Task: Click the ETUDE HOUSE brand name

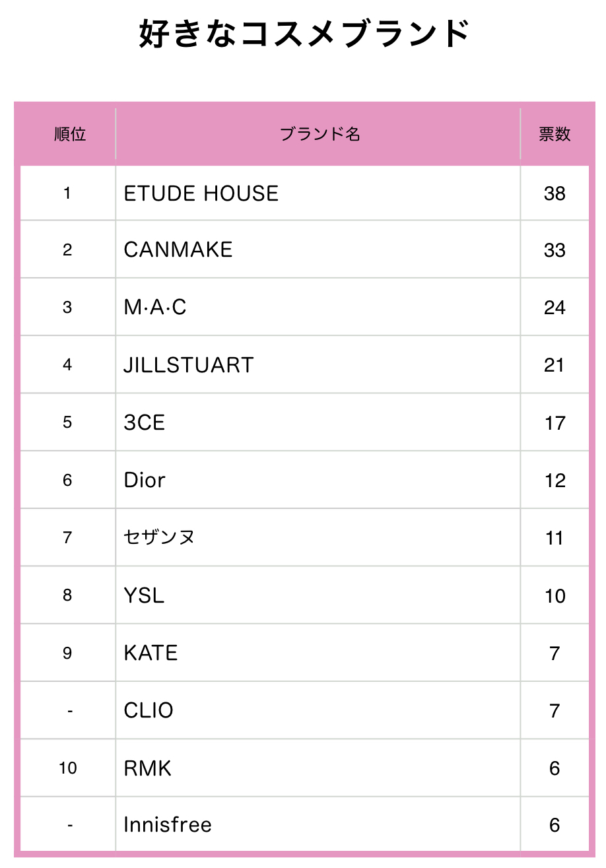Action: pyautogui.click(x=201, y=193)
